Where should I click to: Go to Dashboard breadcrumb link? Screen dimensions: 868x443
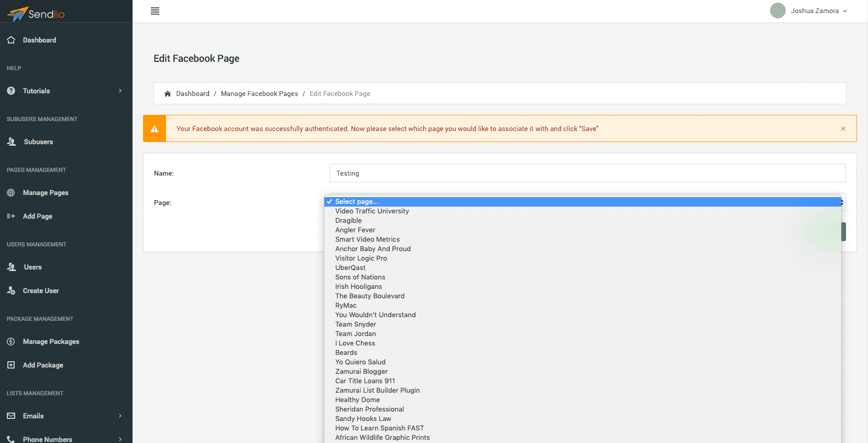click(193, 94)
